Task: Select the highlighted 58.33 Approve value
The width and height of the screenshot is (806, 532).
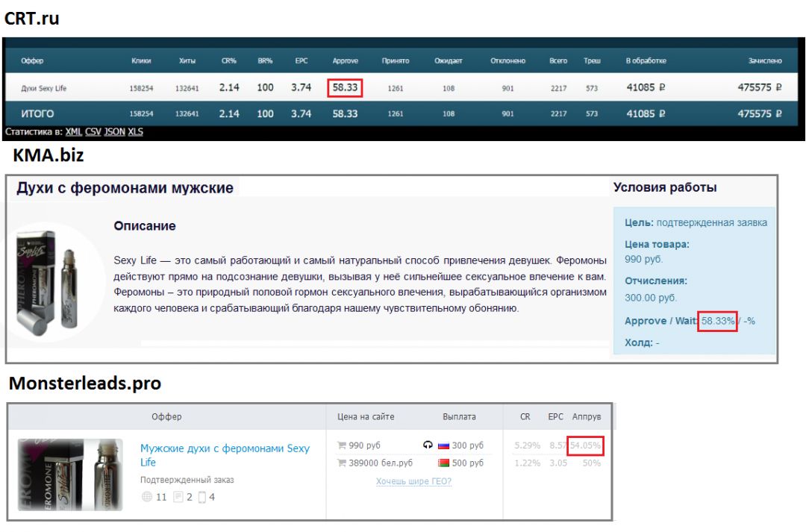Action: click(x=346, y=87)
